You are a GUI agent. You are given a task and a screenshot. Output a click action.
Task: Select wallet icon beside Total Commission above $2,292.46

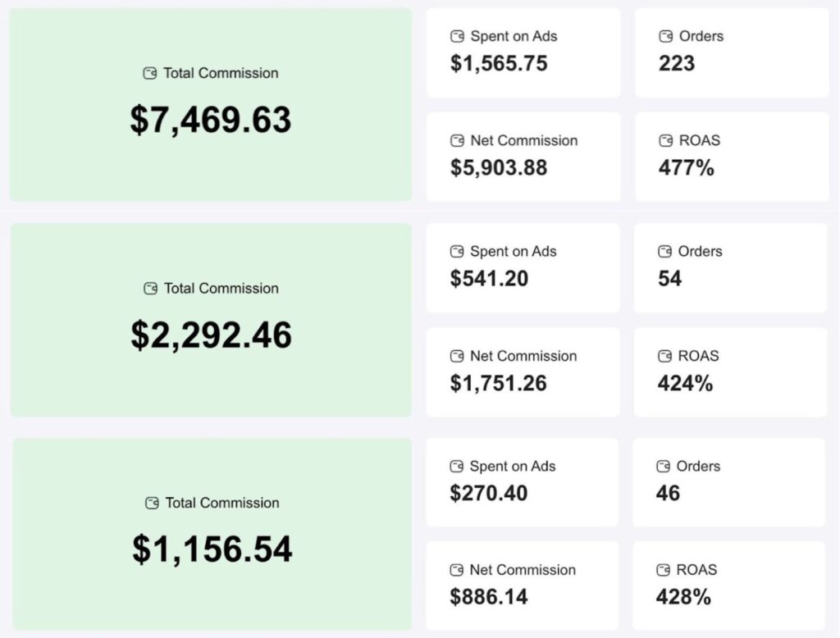point(151,289)
